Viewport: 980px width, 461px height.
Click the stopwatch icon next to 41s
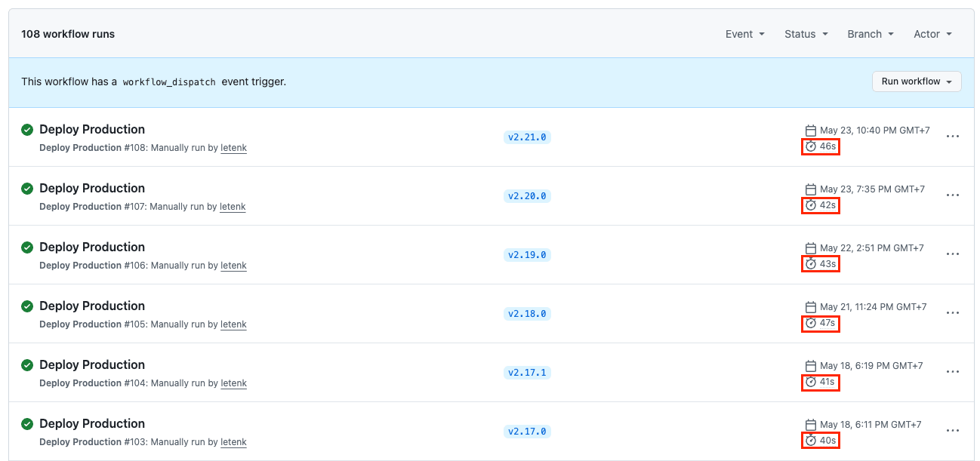811,382
